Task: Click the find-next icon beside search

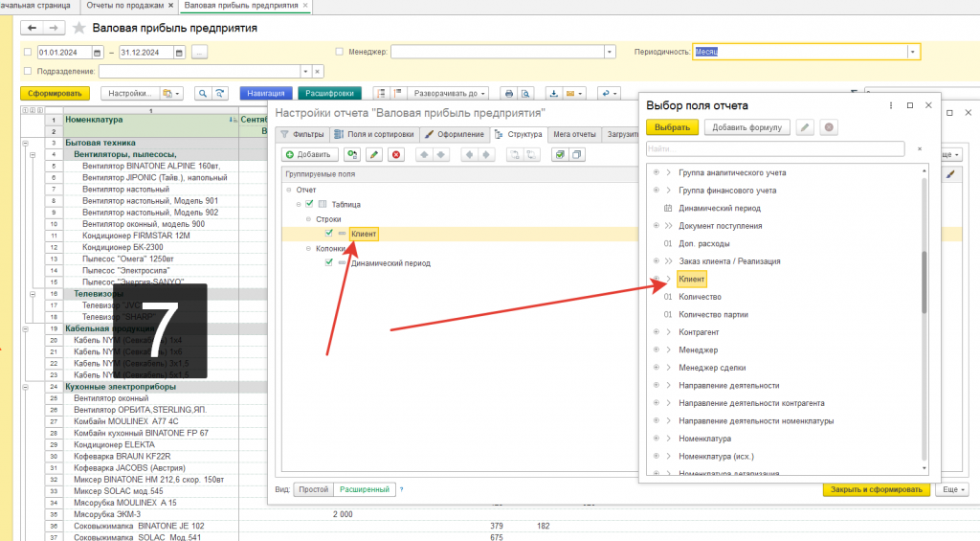Action: pos(220,93)
